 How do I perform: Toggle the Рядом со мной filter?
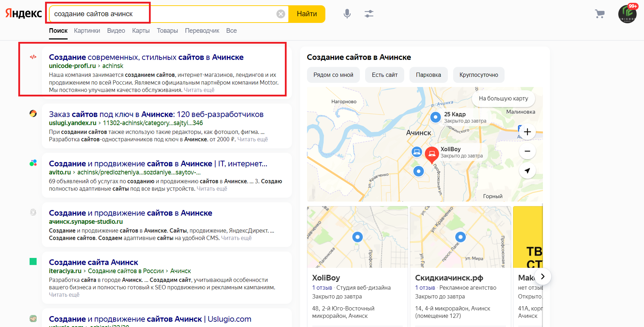click(333, 75)
